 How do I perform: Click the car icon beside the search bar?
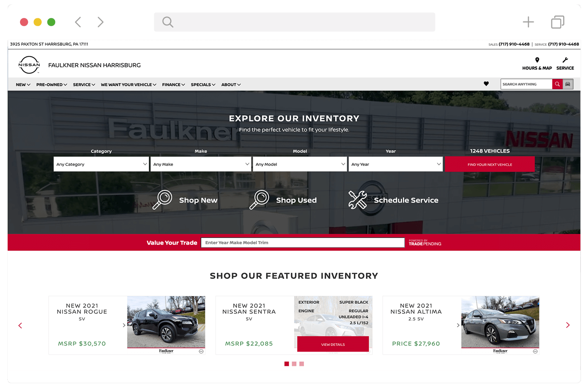point(568,84)
